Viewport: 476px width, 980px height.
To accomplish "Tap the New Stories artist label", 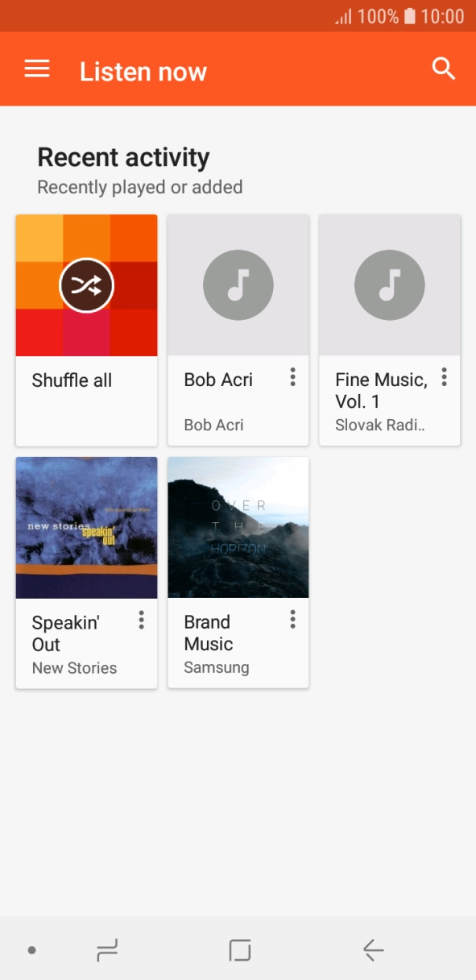I will [x=74, y=668].
